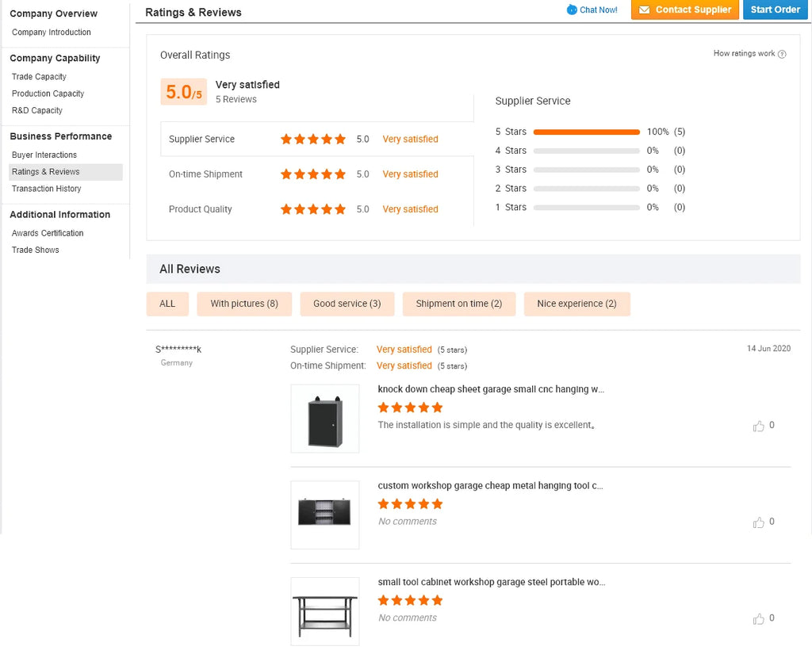Click the 5 Stars progress bar
812x654 pixels.
pos(586,132)
